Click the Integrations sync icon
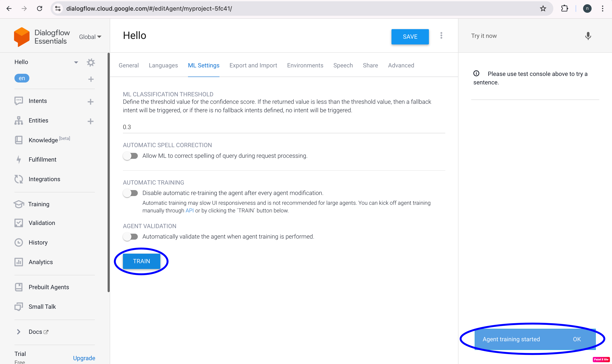The image size is (612, 364). 19,179
